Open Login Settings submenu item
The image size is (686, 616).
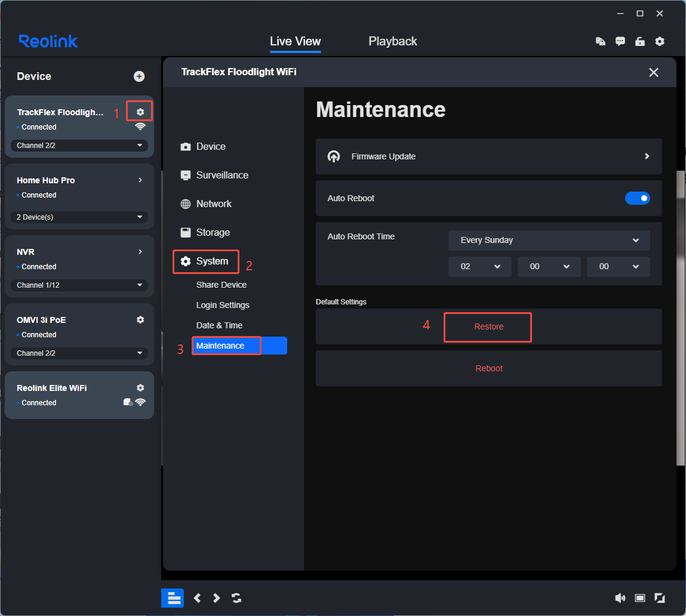click(x=223, y=305)
